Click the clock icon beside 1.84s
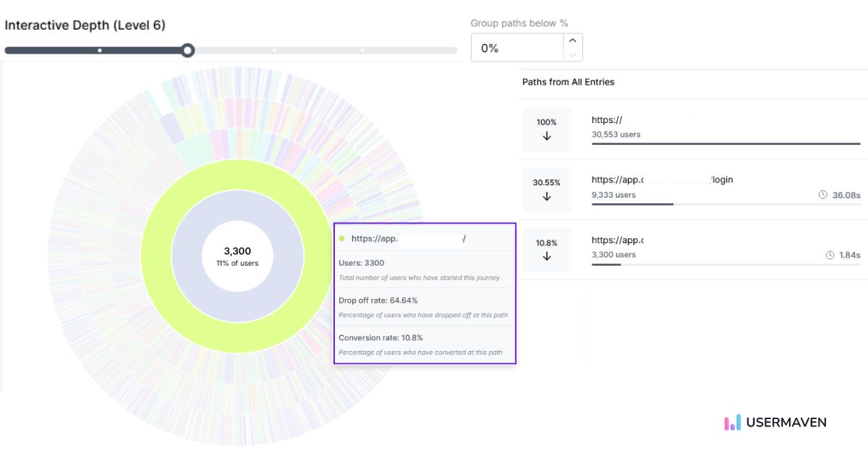Image resolution: width=868 pixels, height=456 pixels. pos(830,255)
